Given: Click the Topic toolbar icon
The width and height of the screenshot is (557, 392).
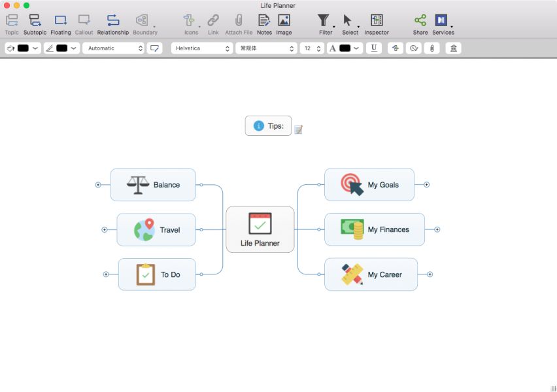Looking at the screenshot, I should pyautogui.click(x=12, y=20).
